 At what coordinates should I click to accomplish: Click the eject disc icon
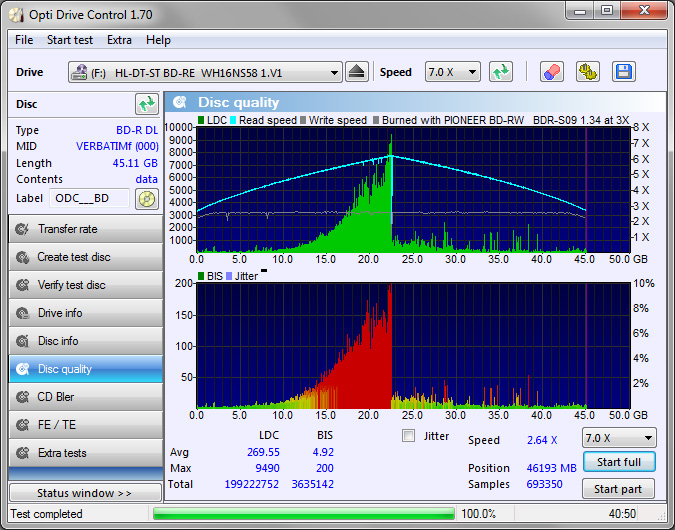coord(357,72)
